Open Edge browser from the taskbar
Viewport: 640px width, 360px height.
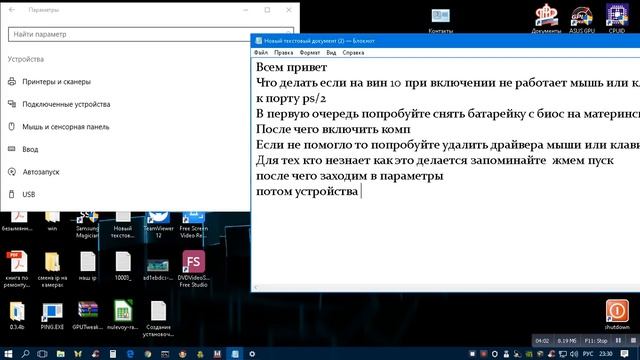click(130, 353)
